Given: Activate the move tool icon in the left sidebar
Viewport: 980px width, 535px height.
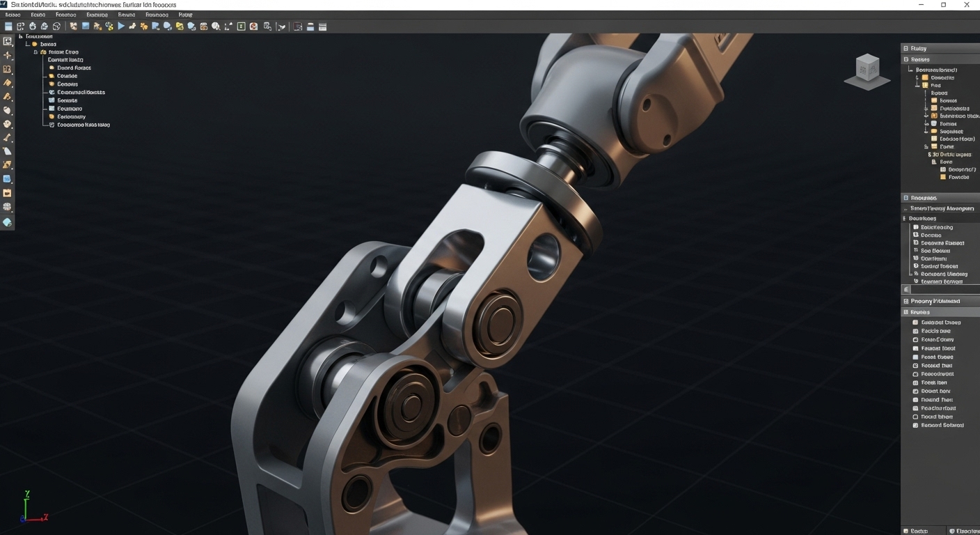Looking at the screenshot, I should pos(8,55).
